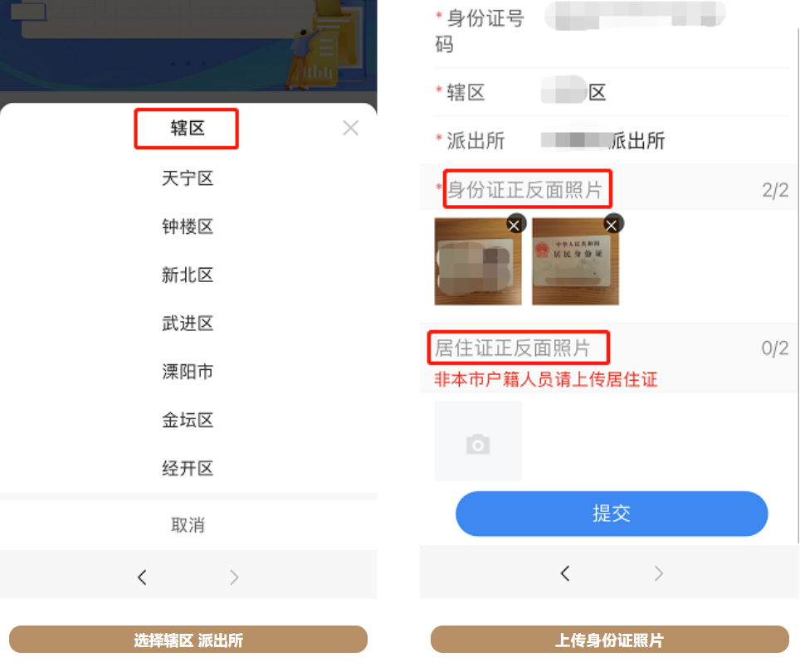The width and height of the screenshot is (800, 672).
Task: Remove the first ID card photo
Action: [x=516, y=224]
